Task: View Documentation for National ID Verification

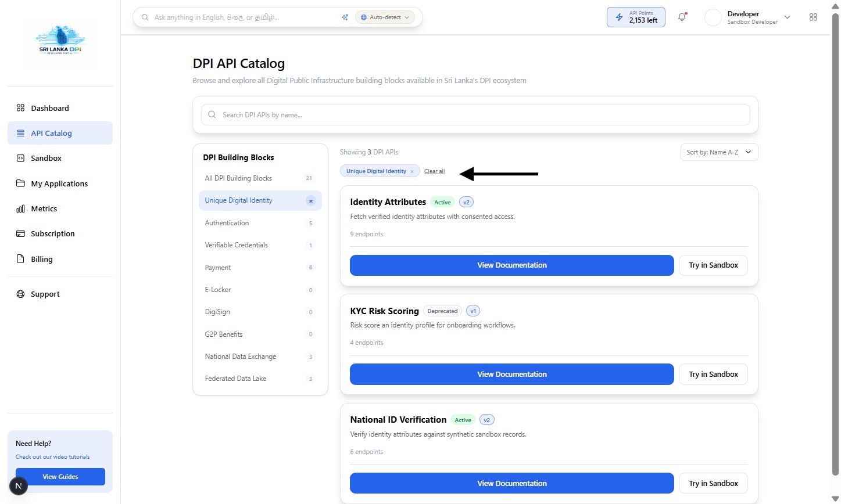Action: coord(512,483)
